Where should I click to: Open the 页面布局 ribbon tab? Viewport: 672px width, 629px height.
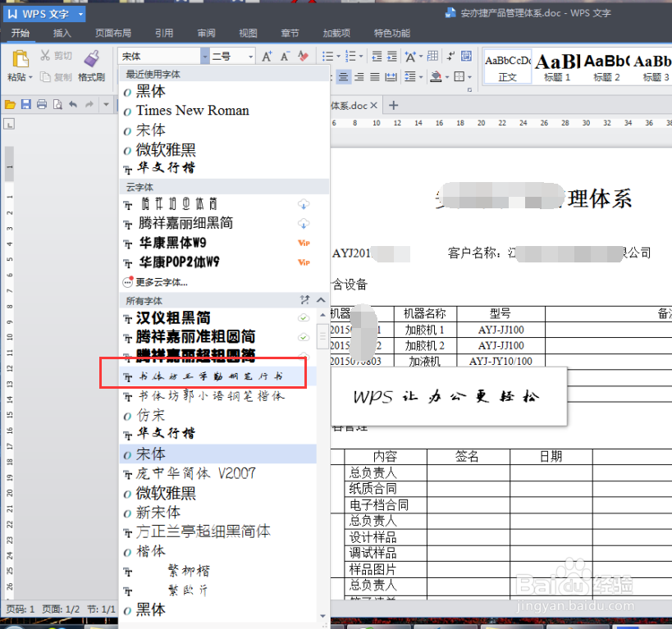coord(113,33)
